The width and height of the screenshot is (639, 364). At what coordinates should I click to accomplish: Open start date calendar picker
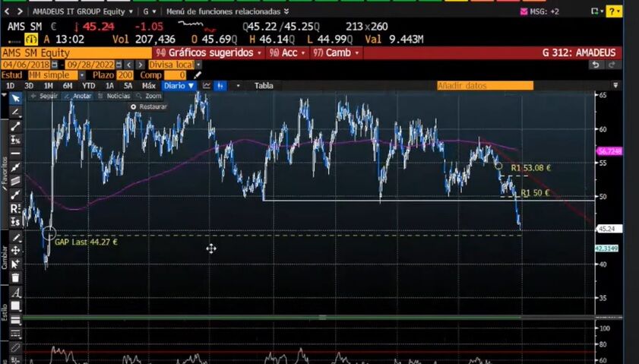54,65
